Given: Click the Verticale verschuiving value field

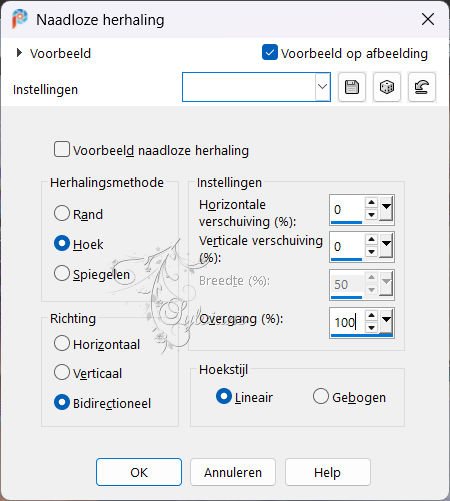Looking at the screenshot, I should click(347, 246).
